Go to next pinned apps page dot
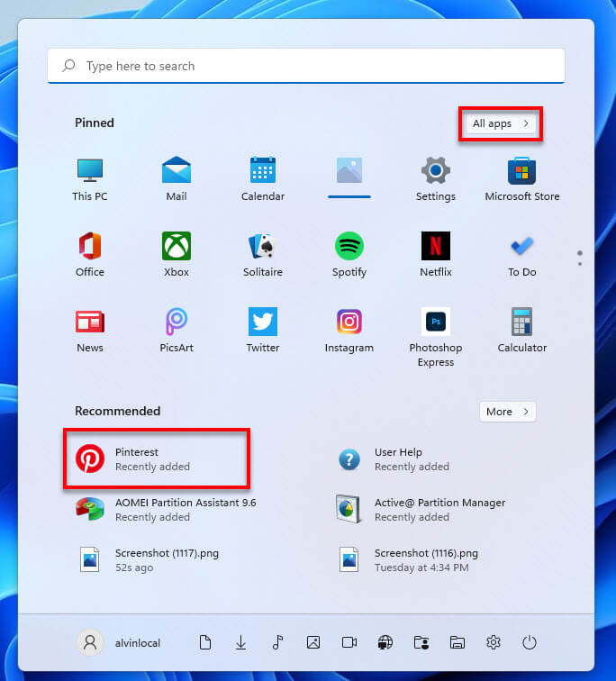Image resolution: width=616 pixels, height=681 pixels. tap(580, 264)
